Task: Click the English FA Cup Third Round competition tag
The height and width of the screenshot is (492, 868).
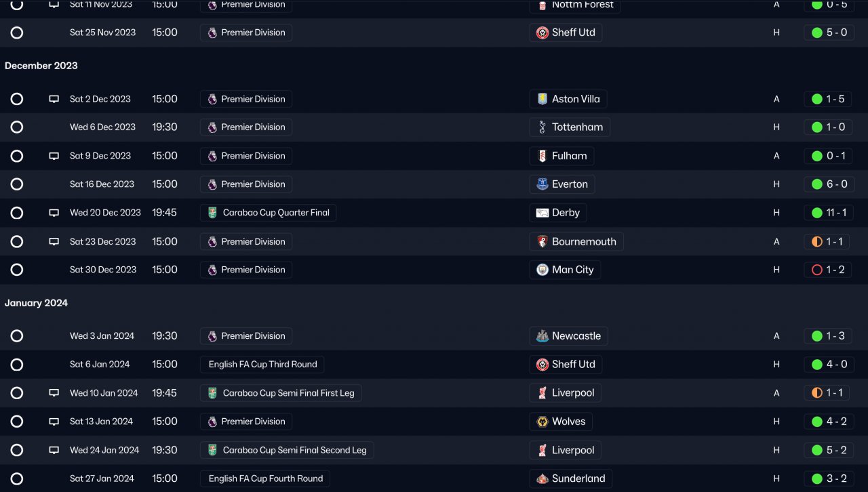Action: 262,365
